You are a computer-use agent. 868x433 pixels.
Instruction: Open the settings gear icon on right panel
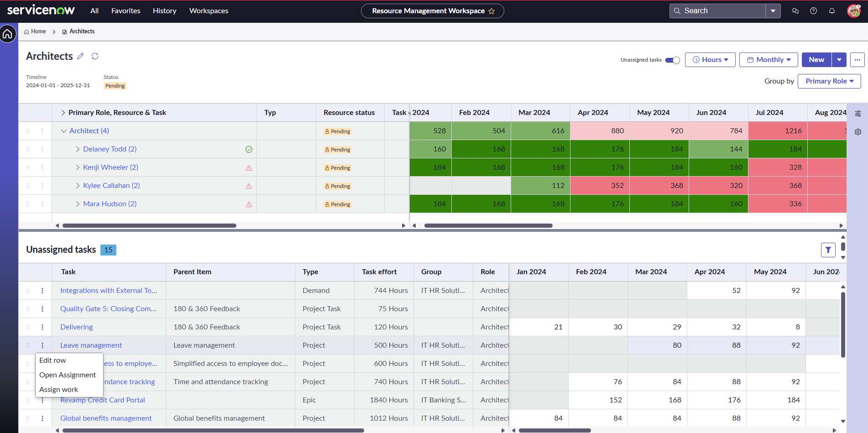pyautogui.click(x=858, y=132)
